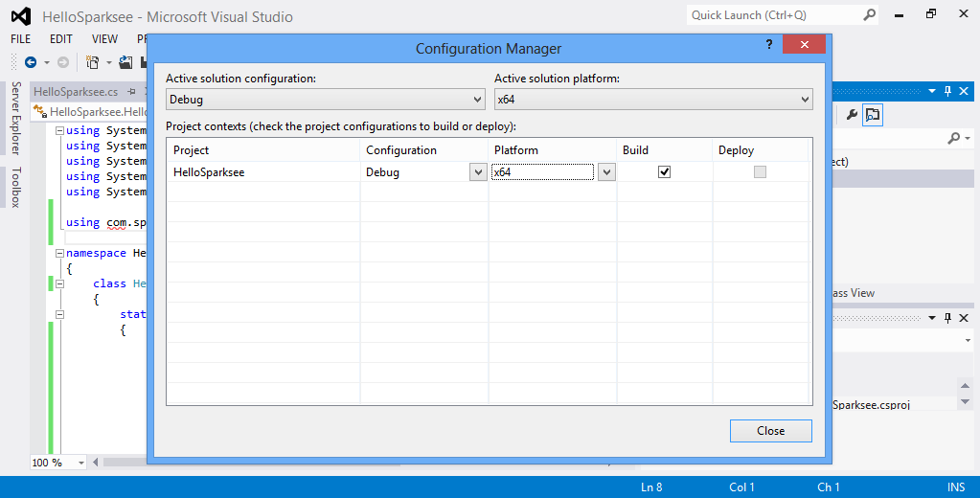This screenshot has width=980, height=498.
Task: Switch to the HelloSparksee.cs editor tab
Action: [76, 92]
